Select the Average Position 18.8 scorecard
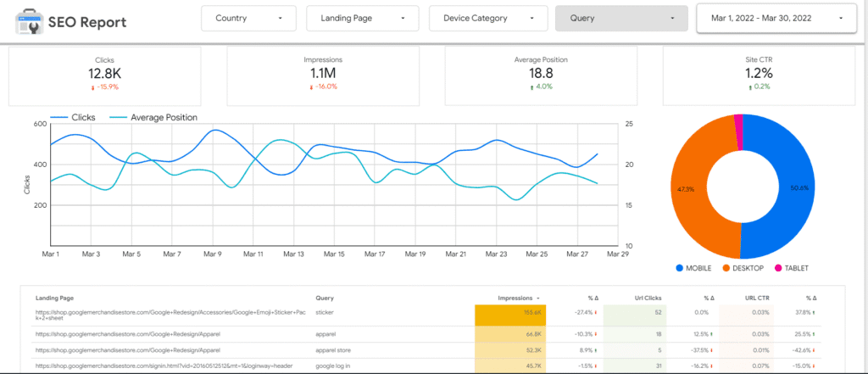Viewport: 868px width, 374px height. tap(540, 75)
